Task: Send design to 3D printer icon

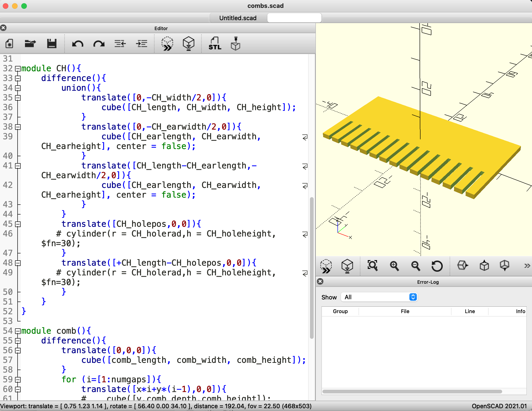Action: (x=235, y=44)
